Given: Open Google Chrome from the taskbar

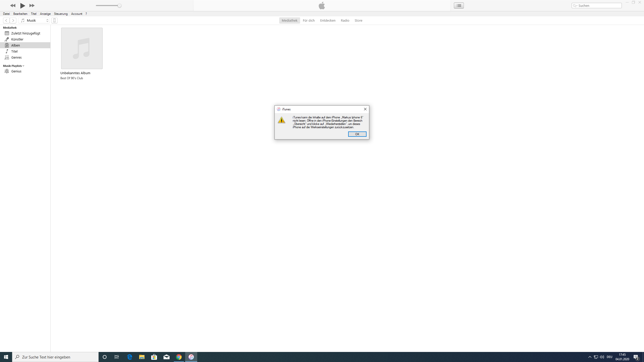Looking at the screenshot, I should point(179,357).
